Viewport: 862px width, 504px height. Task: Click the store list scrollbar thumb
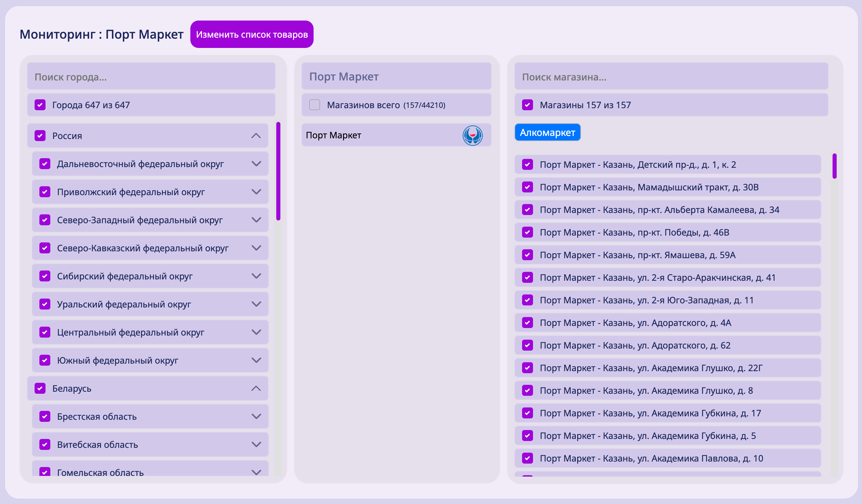coord(835,166)
